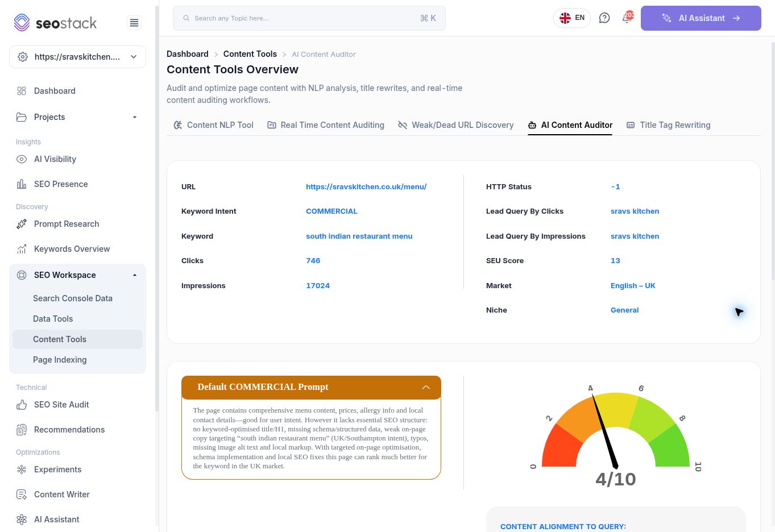Toggle the sidebar collapse menu icon
Viewport: 775px width, 532px height.
(x=134, y=23)
